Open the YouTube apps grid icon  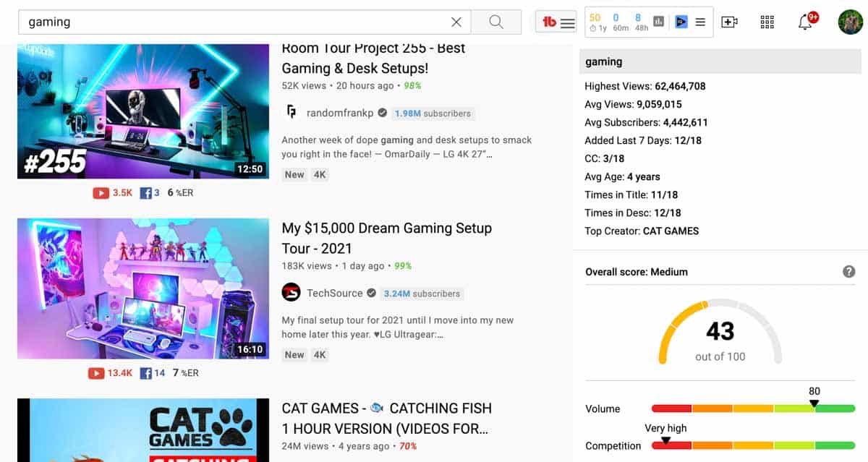pyautogui.click(x=767, y=22)
